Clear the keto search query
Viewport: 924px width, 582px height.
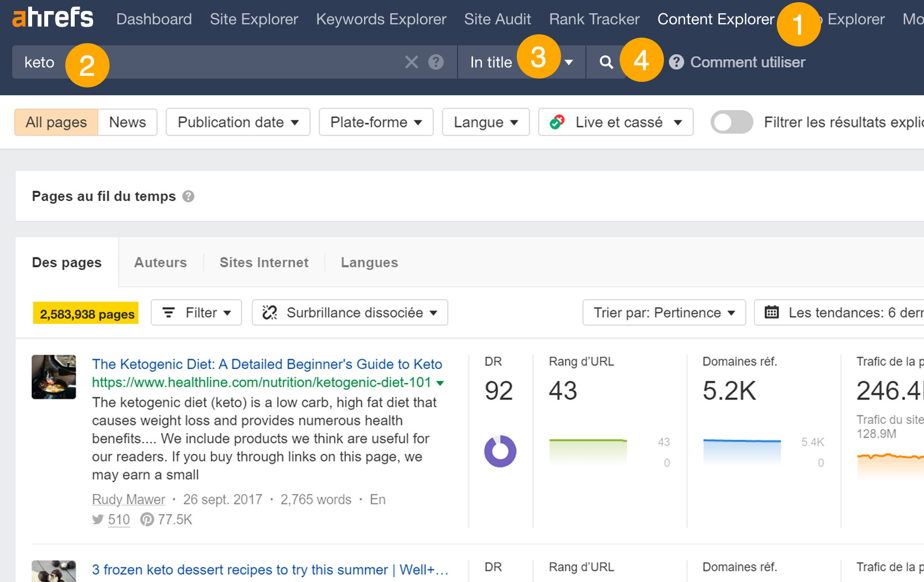(411, 62)
